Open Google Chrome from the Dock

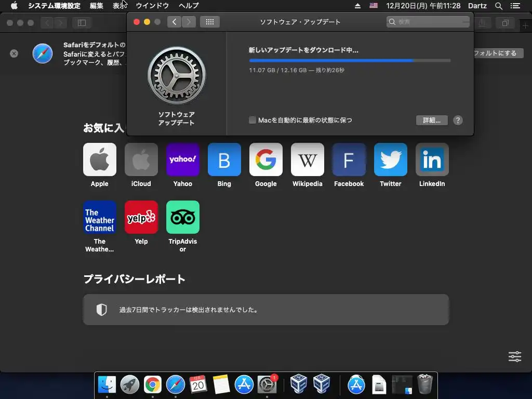tap(152, 385)
